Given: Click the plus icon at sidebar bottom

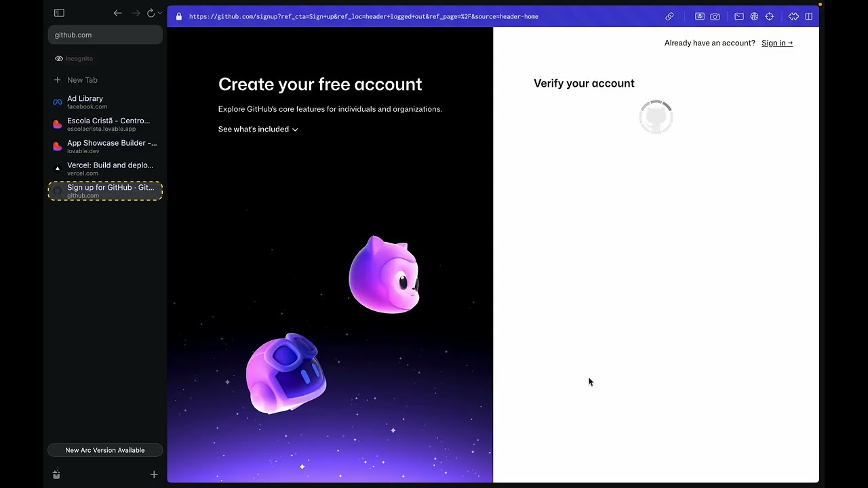Looking at the screenshot, I should click(154, 474).
